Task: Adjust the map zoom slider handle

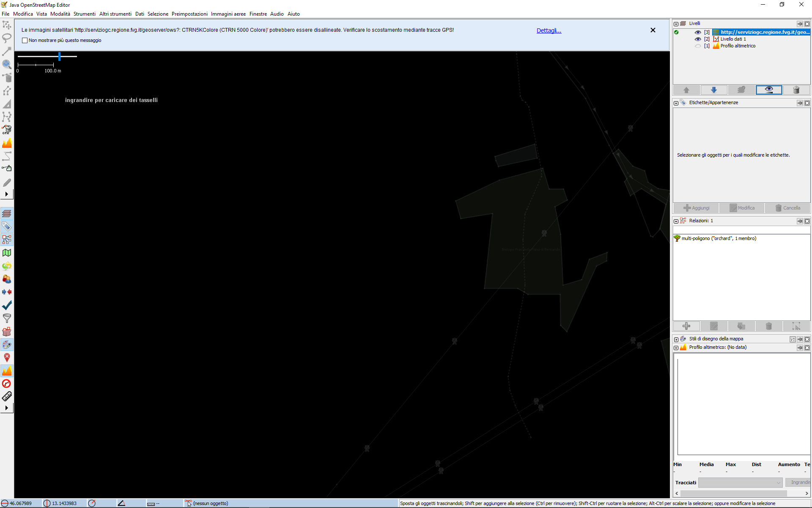Action: click(60, 56)
